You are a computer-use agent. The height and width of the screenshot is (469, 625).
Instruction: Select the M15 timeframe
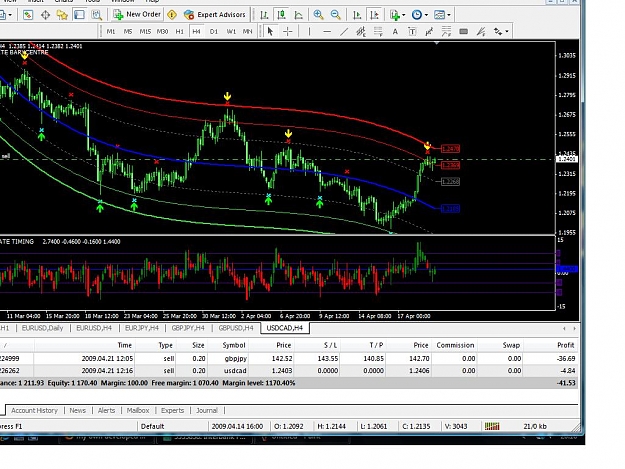point(145,31)
